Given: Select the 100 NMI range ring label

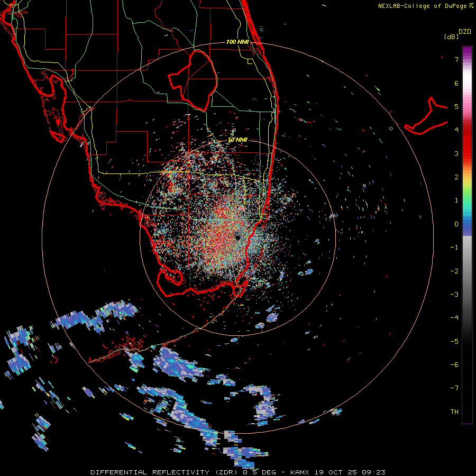Looking at the screenshot, I should pyautogui.click(x=237, y=42).
